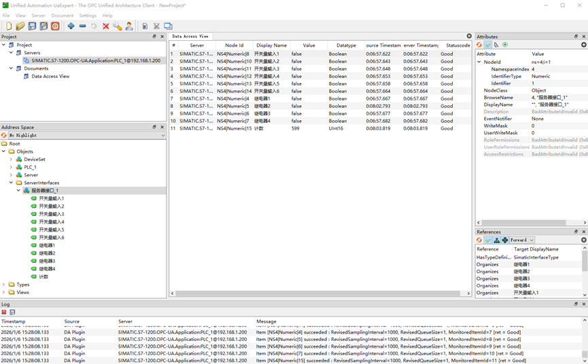Viewport: 588px width, 364px height.
Task: Open the Server menu
Action: tap(38, 16)
